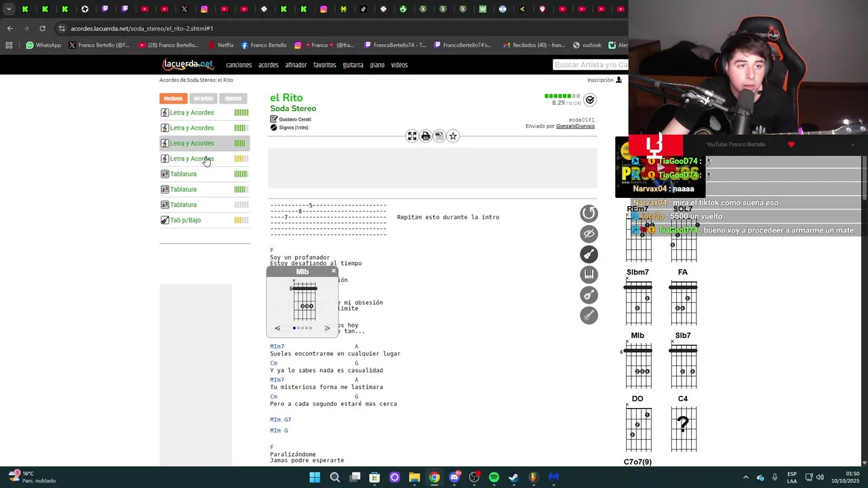Screen dimensions: 868x488
Task: Click the Inscripción user icon
Action: 618,80
